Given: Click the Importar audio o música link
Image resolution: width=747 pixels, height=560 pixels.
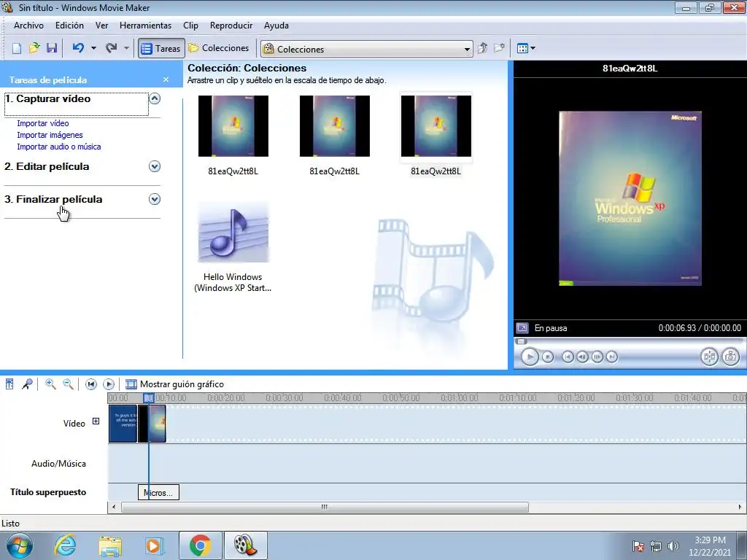Looking at the screenshot, I should tap(58, 147).
